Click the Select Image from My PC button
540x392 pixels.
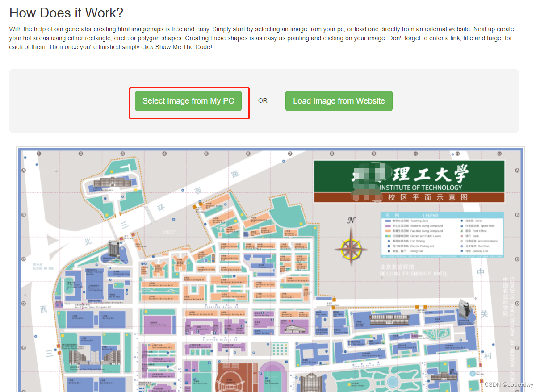188,101
